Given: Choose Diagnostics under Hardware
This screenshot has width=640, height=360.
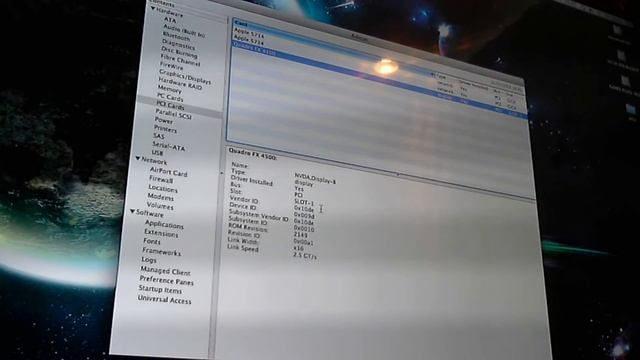Looking at the screenshot, I should pyautogui.click(x=179, y=44).
